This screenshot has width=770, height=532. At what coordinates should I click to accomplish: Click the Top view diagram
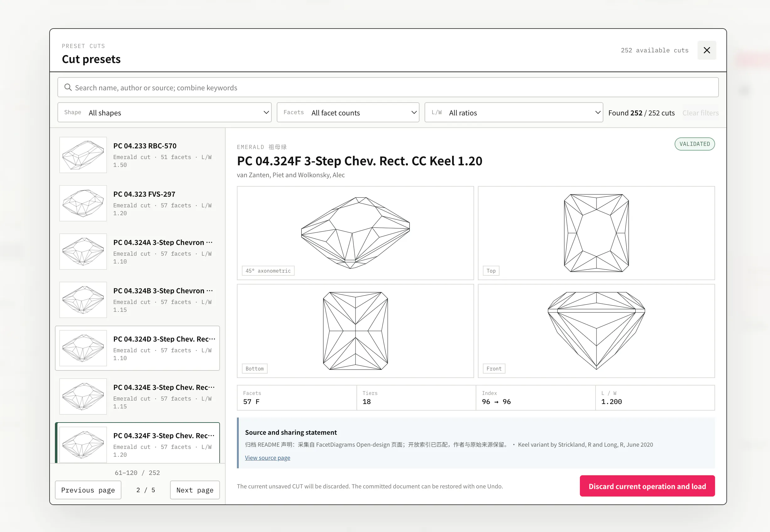[x=596, y=233]
